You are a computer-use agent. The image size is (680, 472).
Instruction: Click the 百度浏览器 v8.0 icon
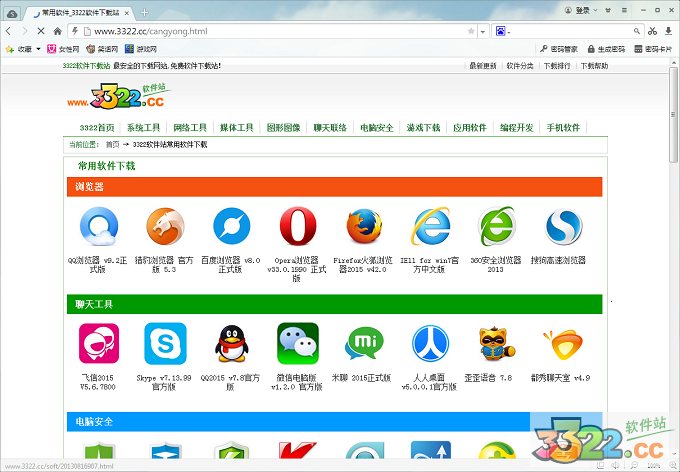232,226
